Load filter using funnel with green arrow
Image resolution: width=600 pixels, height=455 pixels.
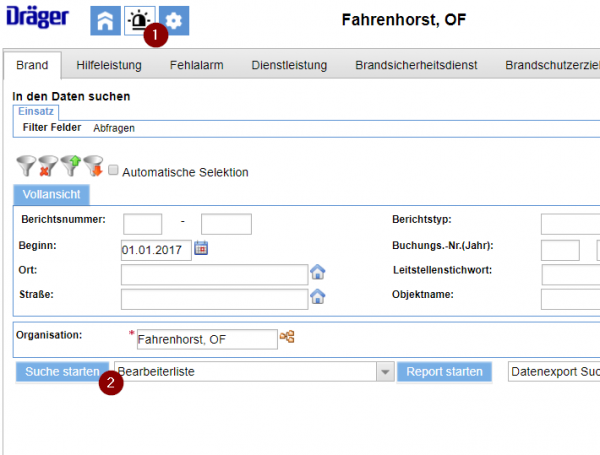[71, 166]
